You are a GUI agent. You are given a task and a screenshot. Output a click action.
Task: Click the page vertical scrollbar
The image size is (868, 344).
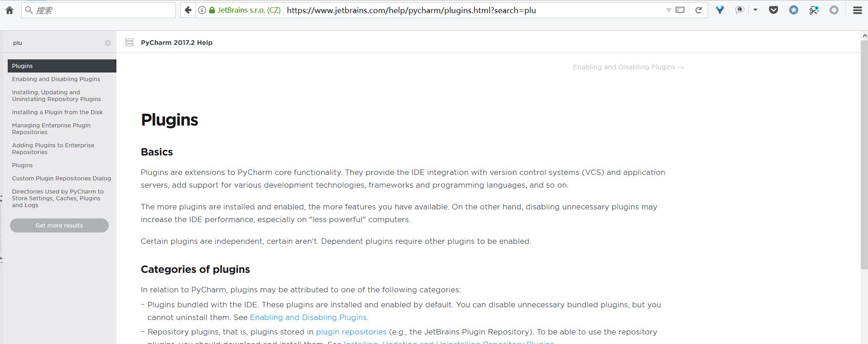tap(864, 154)
